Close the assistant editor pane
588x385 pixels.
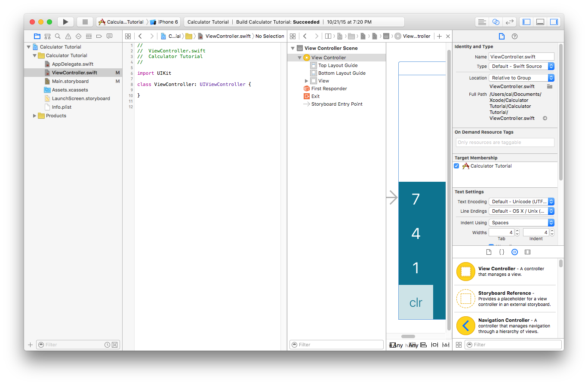448,36
